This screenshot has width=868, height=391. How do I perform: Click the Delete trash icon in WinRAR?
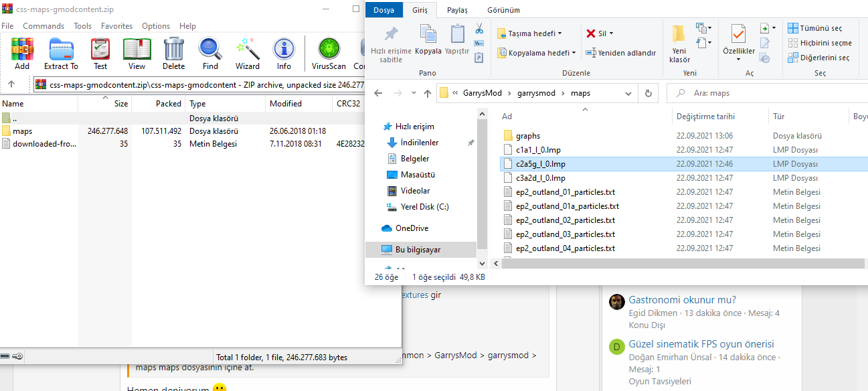173,54
